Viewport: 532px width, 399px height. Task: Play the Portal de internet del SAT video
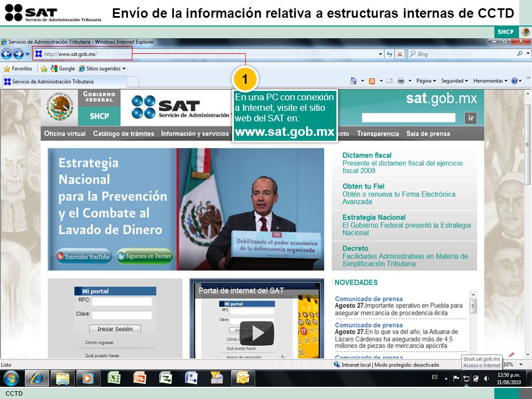coord(257,333)
